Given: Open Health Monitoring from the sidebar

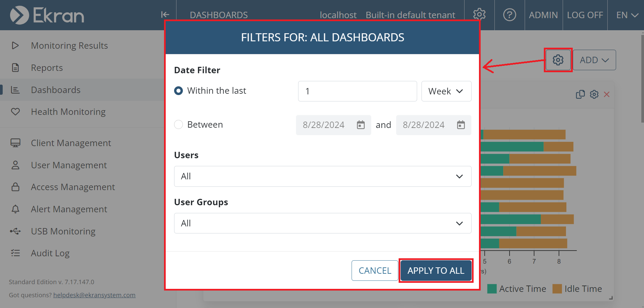Looking at the screenshot, I should coord(68,112).
